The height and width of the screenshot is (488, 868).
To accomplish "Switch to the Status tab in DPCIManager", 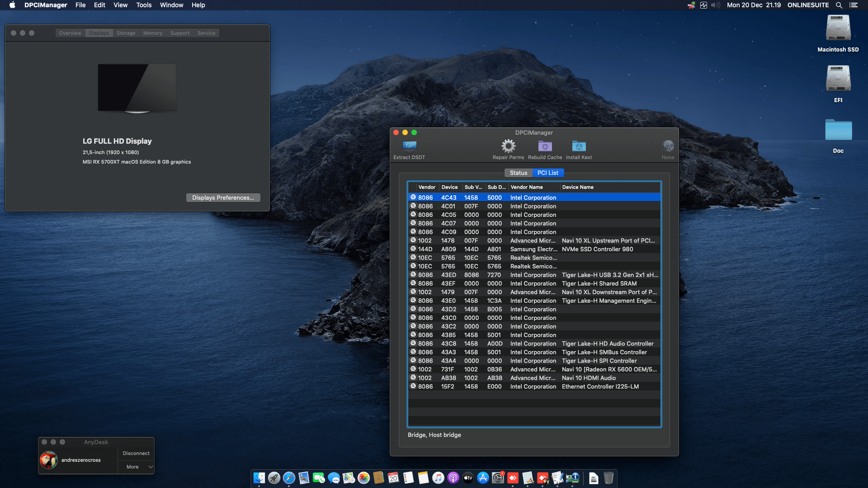I will pos(518,173).
